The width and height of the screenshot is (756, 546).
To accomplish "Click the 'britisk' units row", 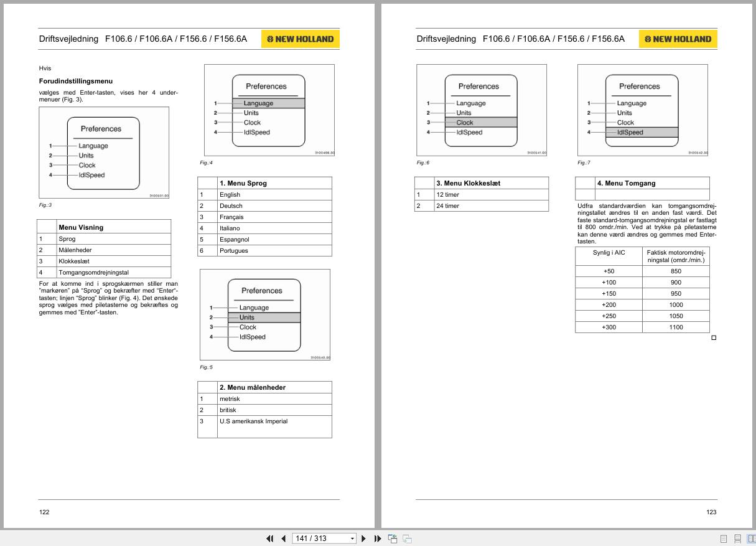I will click(x=264, y=410).
